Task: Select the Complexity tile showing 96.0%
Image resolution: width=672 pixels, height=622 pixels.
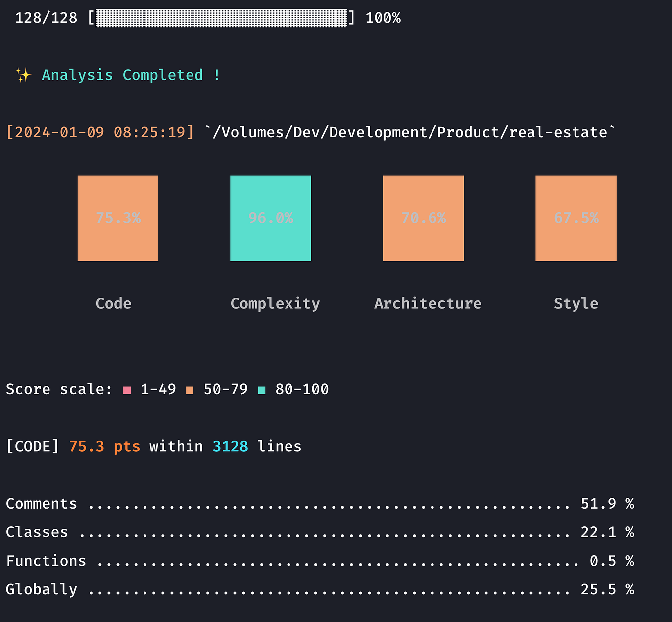Action: tap(270, 218)
